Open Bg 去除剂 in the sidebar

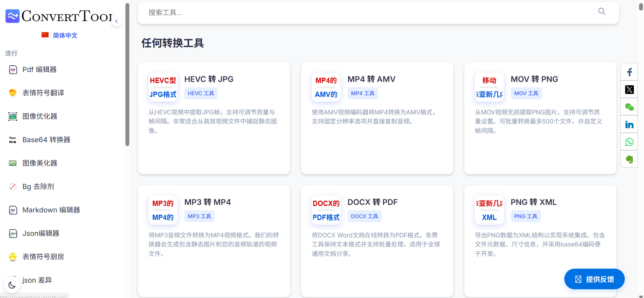click(x=38, y=187)
